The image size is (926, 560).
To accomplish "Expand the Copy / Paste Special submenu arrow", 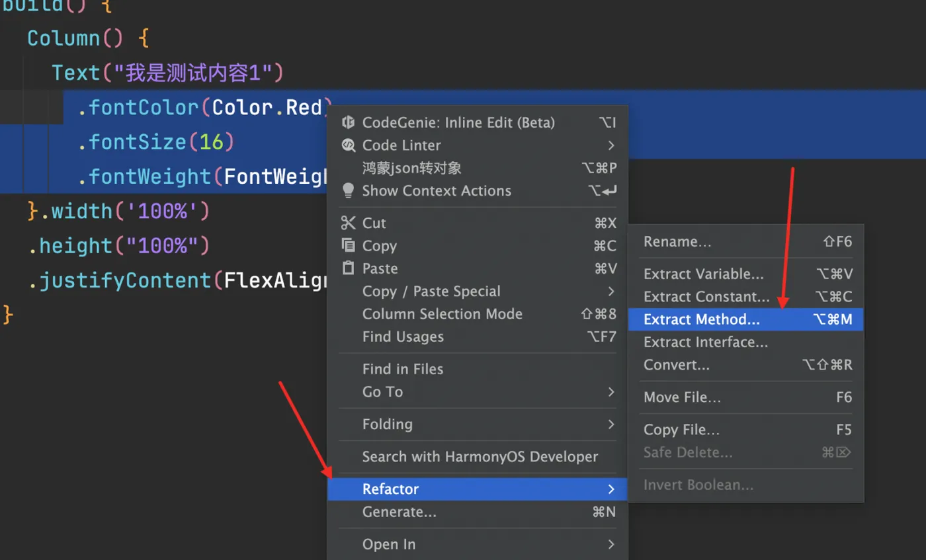I will [611, 291].
